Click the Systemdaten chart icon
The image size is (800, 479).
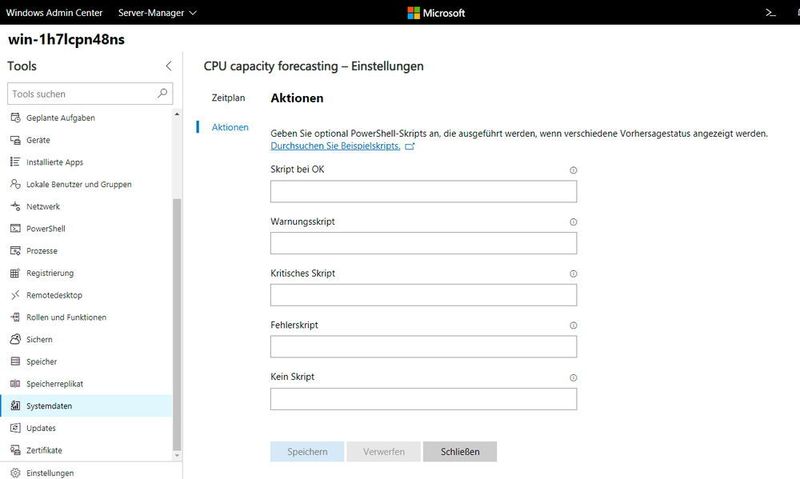point(15,406)
